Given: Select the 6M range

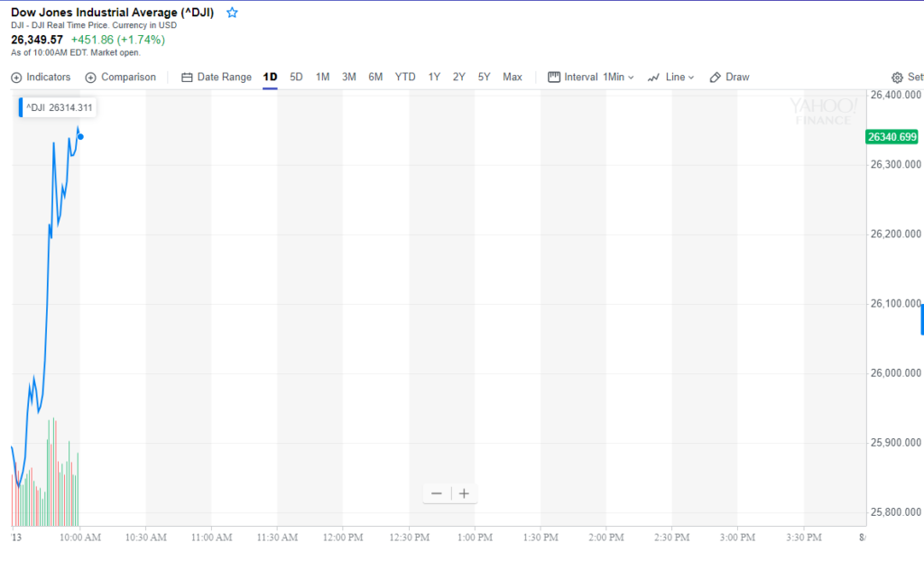Looking at the screenshot, I should pos(375,78).
